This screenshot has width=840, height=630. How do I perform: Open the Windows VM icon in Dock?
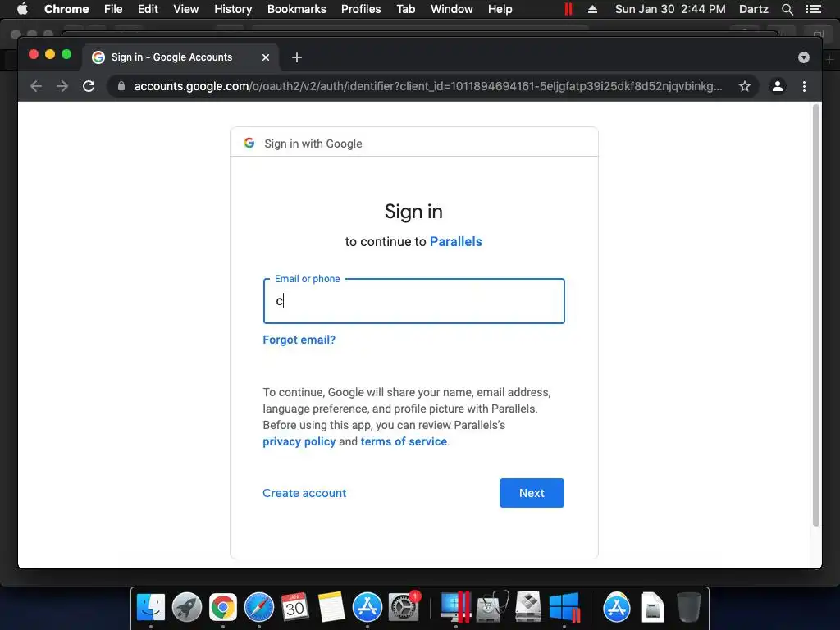tap(564, 608)
